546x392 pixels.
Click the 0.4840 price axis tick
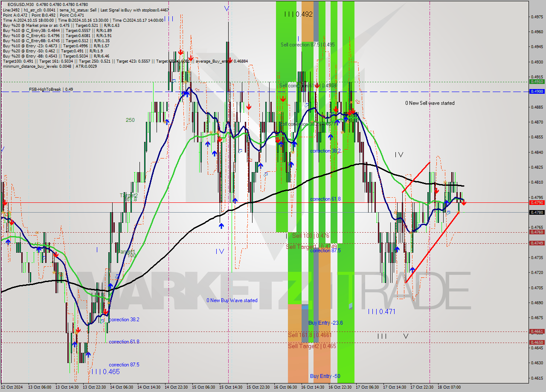click(x=537, y=153)
